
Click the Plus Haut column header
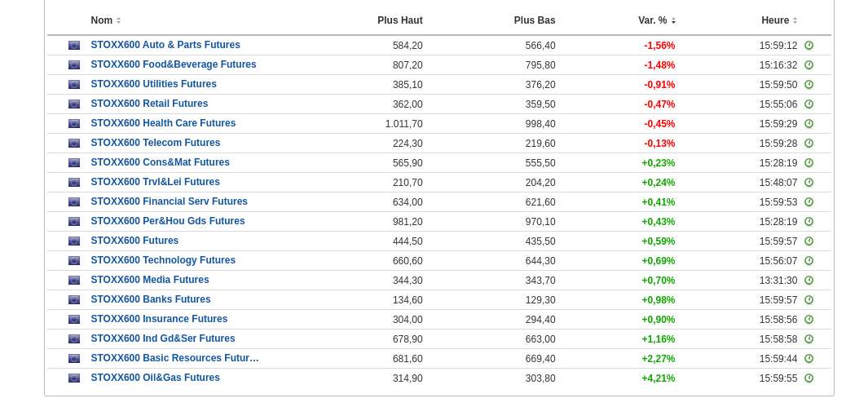tap(399, 20)
